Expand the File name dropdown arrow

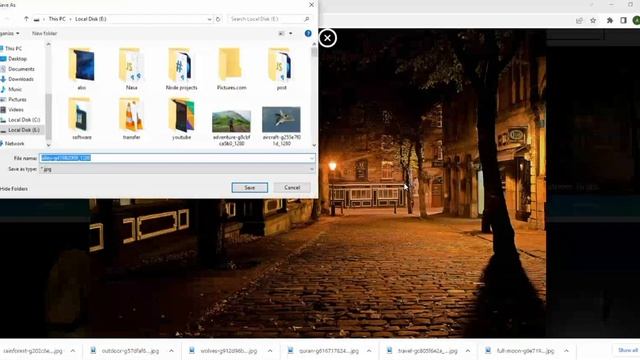312,158
